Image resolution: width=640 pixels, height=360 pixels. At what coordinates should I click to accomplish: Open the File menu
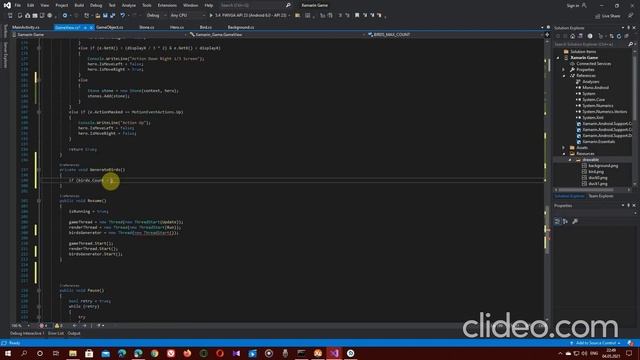18,5
